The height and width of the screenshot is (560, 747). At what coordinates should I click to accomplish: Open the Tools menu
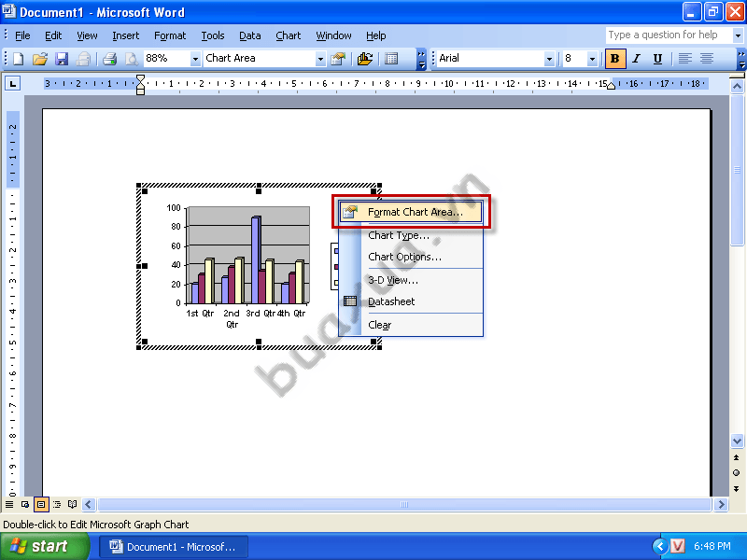coord(213,35)
